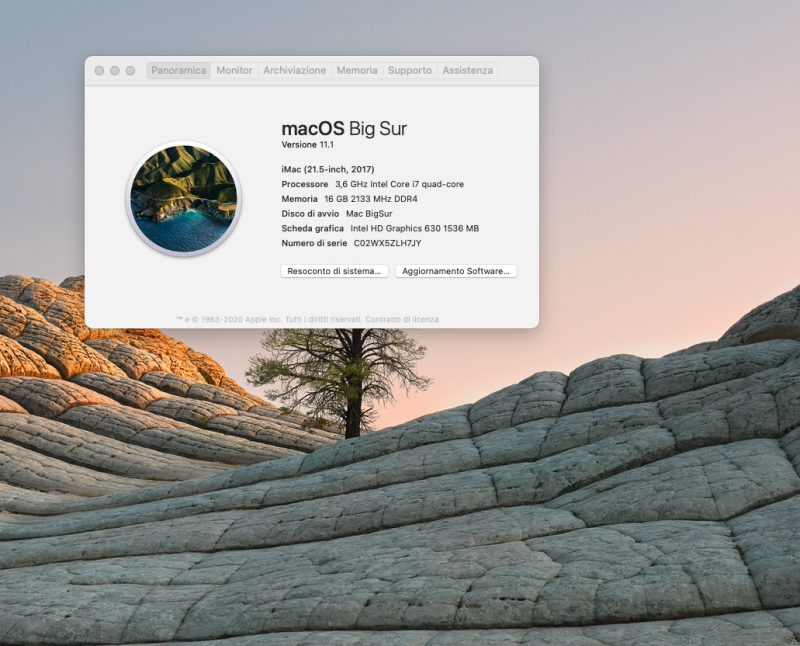Click the macOS Big Sur title
The height and width of the screenshot is (646, 800).
coord(344,129)
